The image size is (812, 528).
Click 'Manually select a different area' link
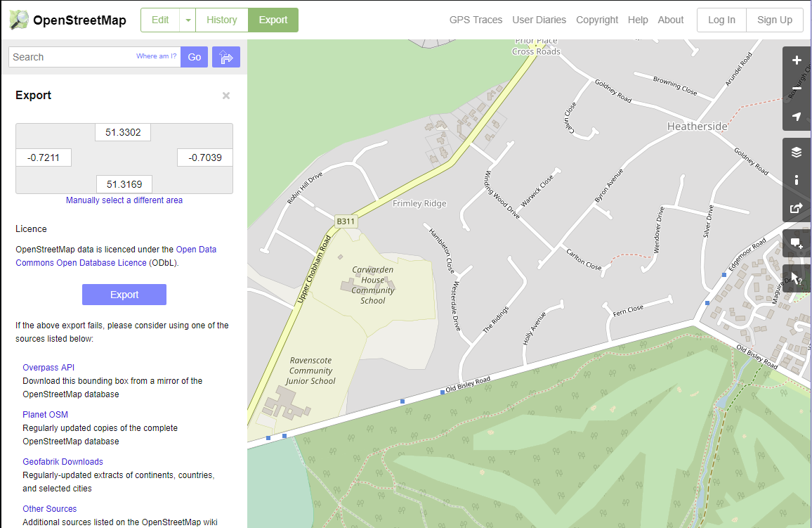pos(124,200)
